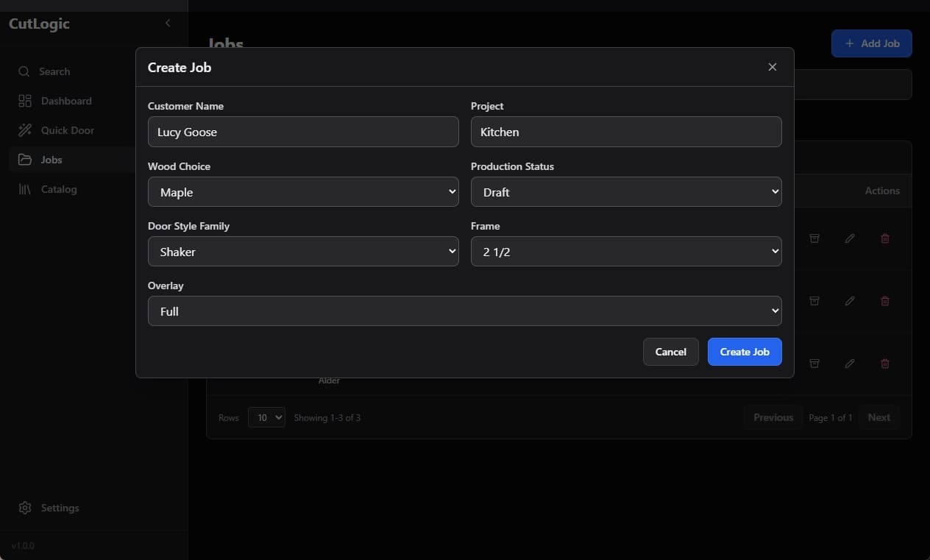Click the red trash icon on the third row

(885, 364)
